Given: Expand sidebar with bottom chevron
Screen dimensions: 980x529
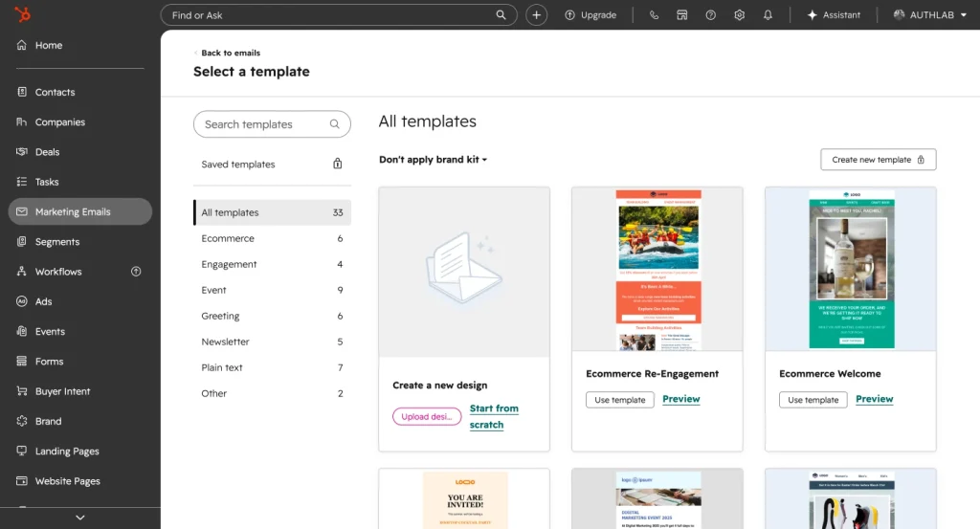Looking at the screenshot, I should pos(80,518).
